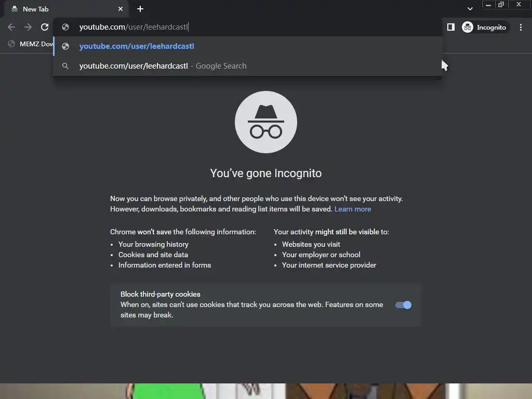Open the MEMZ bookmark
This screenshot has height=399, width=532.
(x=31, y=44)
